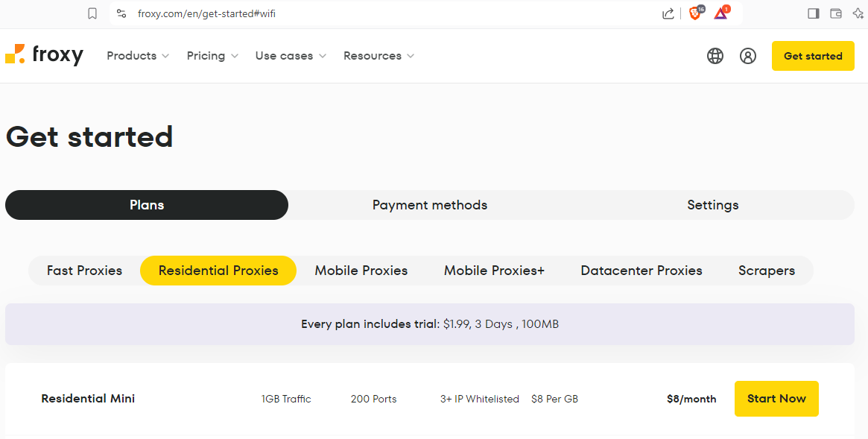The image size is (868, 439).
Task: Switch to the Payment methods tab
Action: (430, 205)
